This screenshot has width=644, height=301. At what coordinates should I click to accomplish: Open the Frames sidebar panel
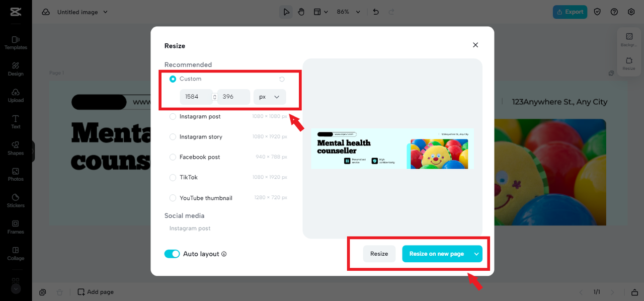tap(16, 227)
